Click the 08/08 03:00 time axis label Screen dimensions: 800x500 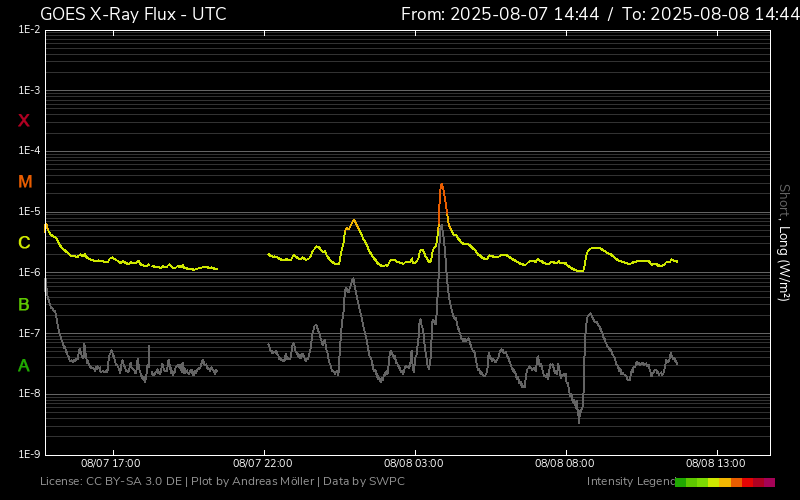point(414,464)
